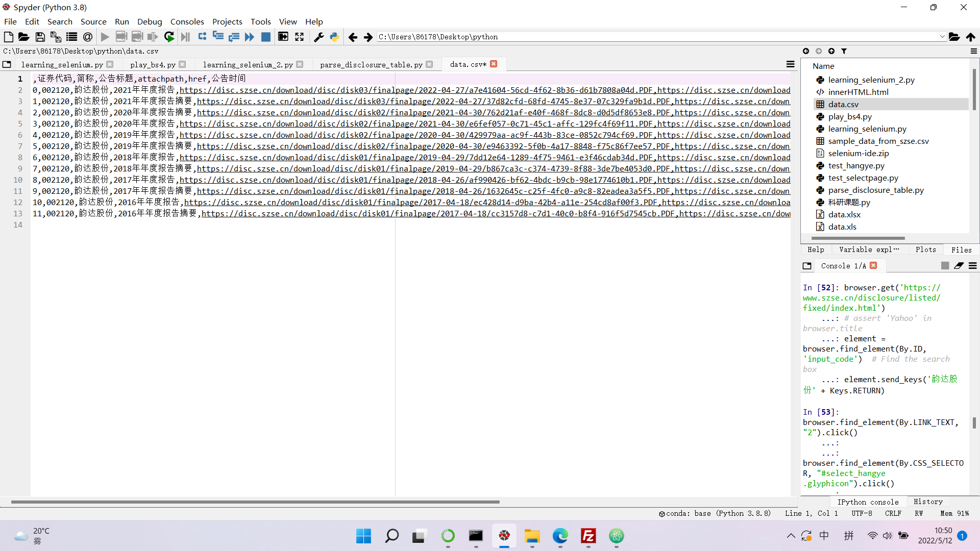This screenshot has width=980, height=551.
Task: Create a new file with toolbar icon
Action: pyautogui.click(x=8, y=37)
